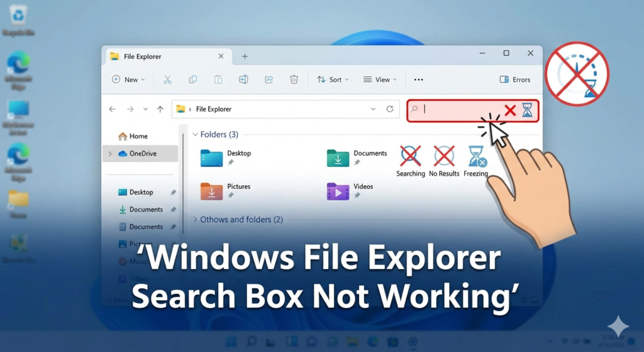Open the See more three-dots menu
The width and height of the screenshot is (644, 352).
pyautogui.click(x=418, y=79)
